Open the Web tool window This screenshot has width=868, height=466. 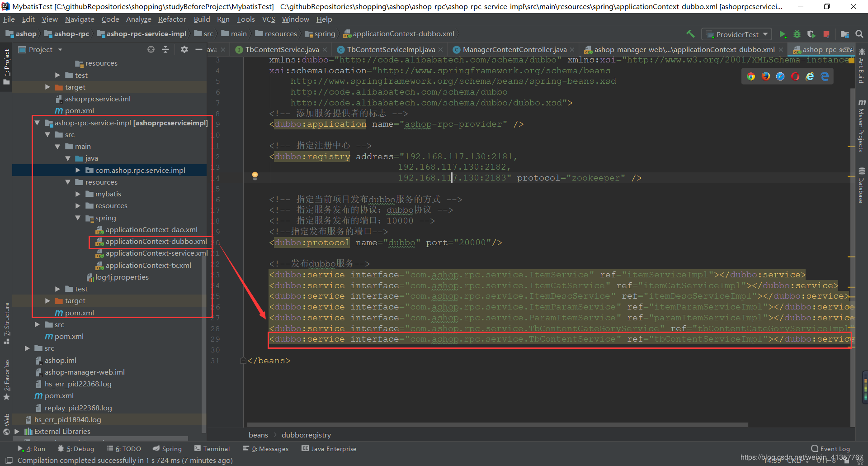pyautogui.click(x=6, y=424)
